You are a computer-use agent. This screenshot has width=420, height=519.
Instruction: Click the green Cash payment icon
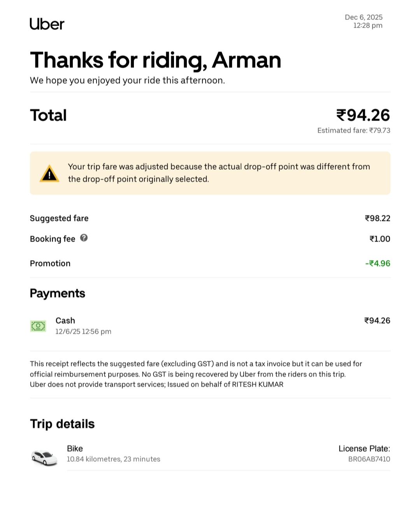coord(38,326)
